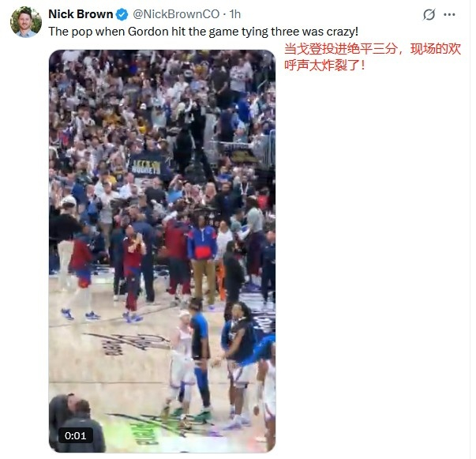Open Nick Brown's profile avatar

pos(26,22)
